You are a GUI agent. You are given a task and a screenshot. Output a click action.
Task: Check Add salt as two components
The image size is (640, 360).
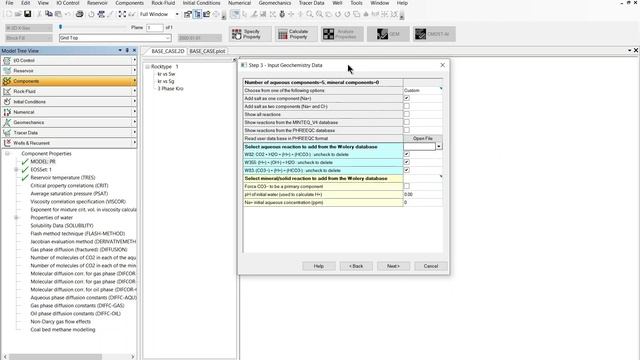(407, 106)
